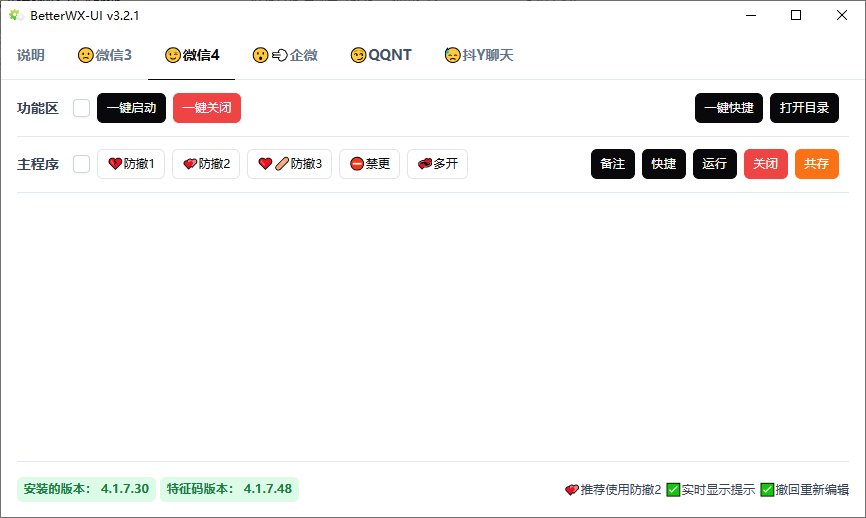Viewport: 866px width, 518px height.
Task: Go to the 抖Y聊天 tab
Action: point(479,55)
